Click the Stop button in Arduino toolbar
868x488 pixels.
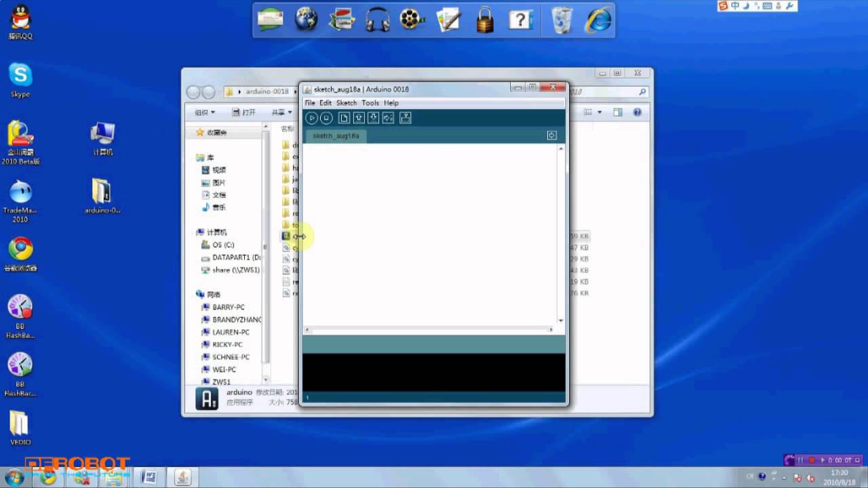326,118
